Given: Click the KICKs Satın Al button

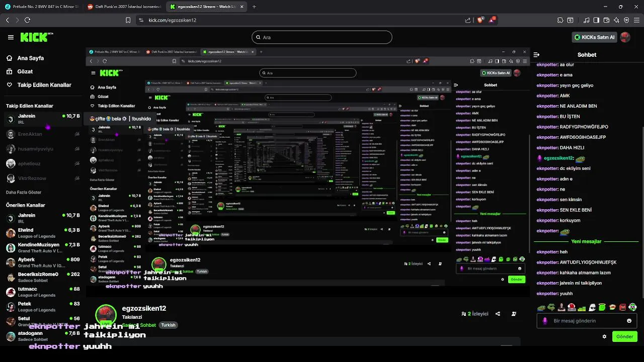Looking at the screenshot, I should tap(595, 37).
